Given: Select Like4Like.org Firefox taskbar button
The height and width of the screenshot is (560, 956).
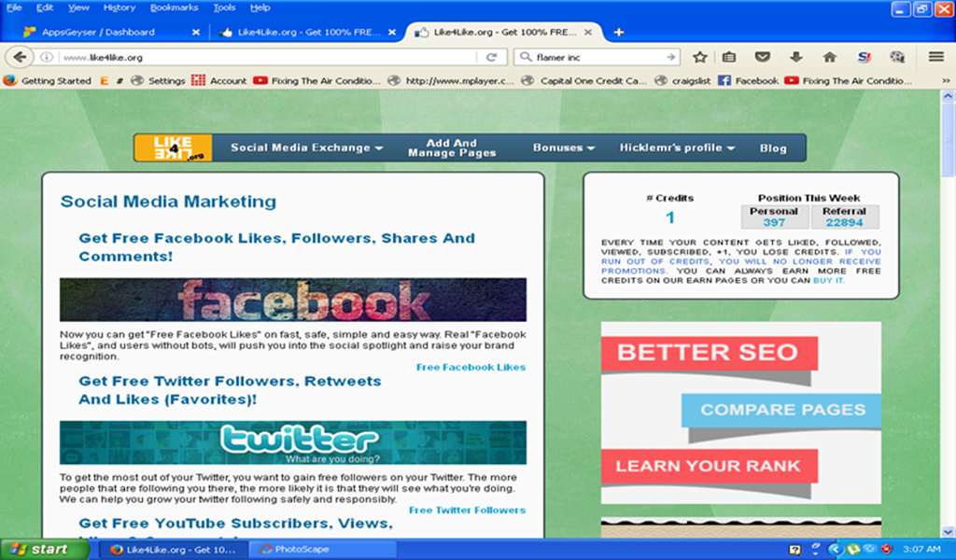Looking at the screenshot, I should [x=173, y=549].
